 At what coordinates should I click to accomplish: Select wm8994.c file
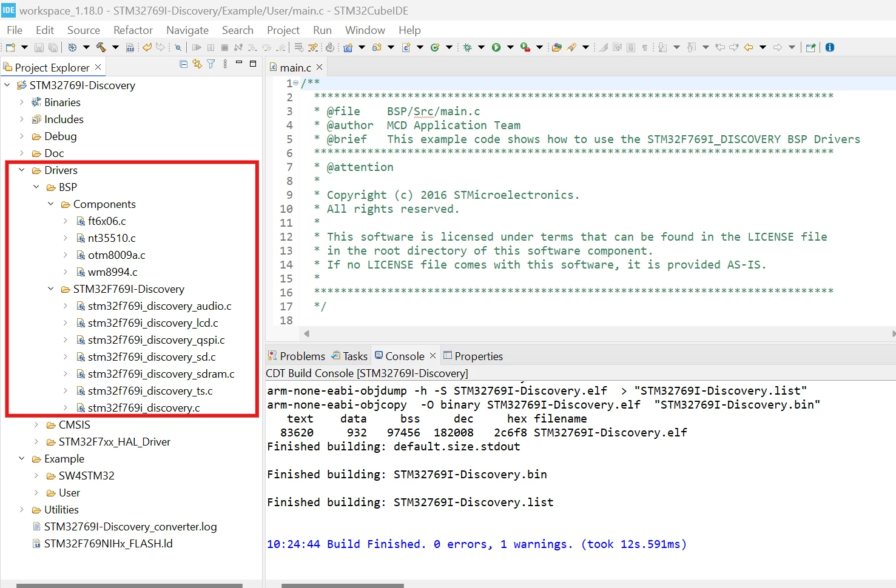tap(113, 272)
